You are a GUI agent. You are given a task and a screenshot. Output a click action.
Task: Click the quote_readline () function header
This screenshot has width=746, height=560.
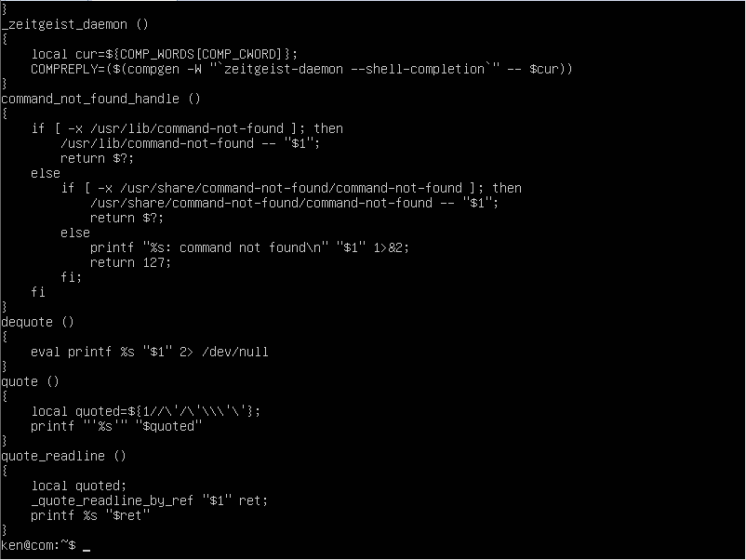(x=64, y=456)
